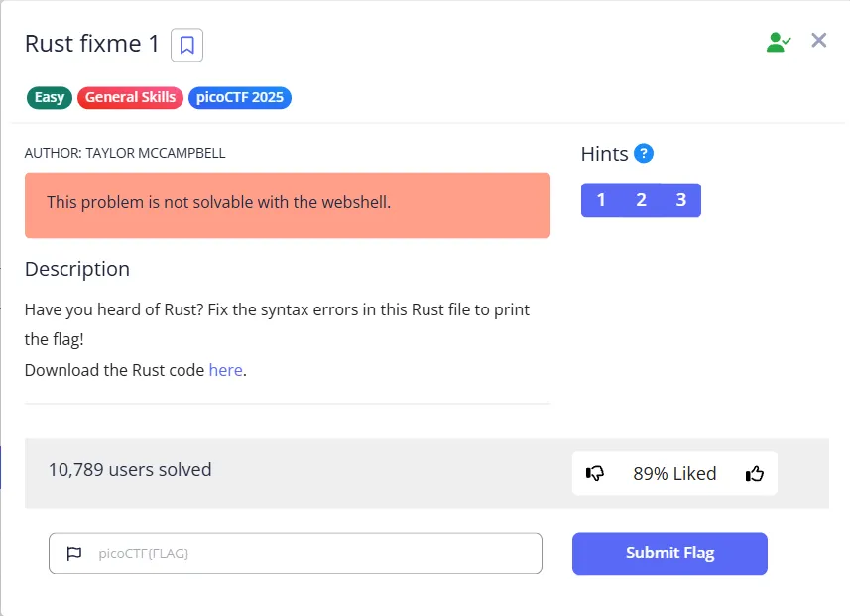
Task: Click the webshell warning message box
Action: tap(288, 203)
